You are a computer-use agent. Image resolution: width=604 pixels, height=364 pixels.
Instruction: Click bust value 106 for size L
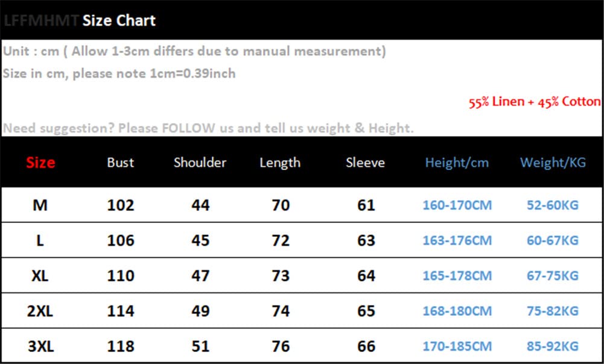[121, 240]
